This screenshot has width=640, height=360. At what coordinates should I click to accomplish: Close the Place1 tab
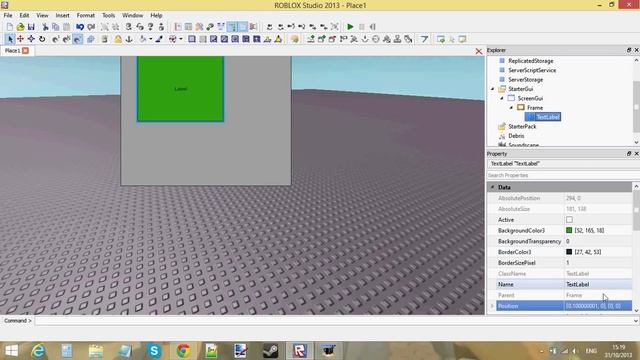coord(26,51)
